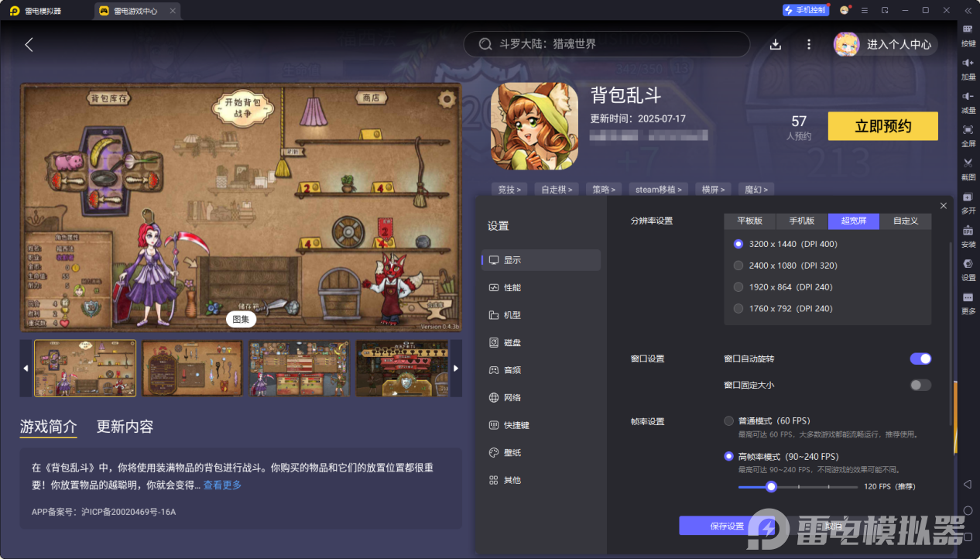The image size is (980, 559).
Task: Select resolution 1920 x 864 (DPI 240)
Action: (x=738, y=286)
